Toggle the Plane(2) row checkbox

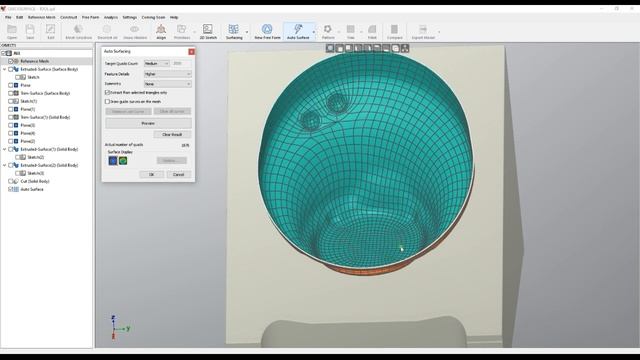[11, 141]
